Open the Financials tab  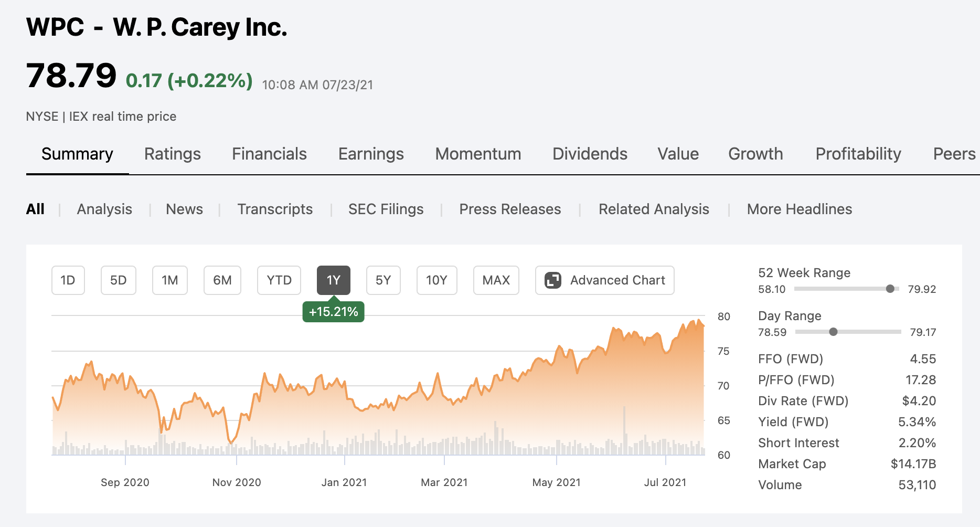[269, 154]
